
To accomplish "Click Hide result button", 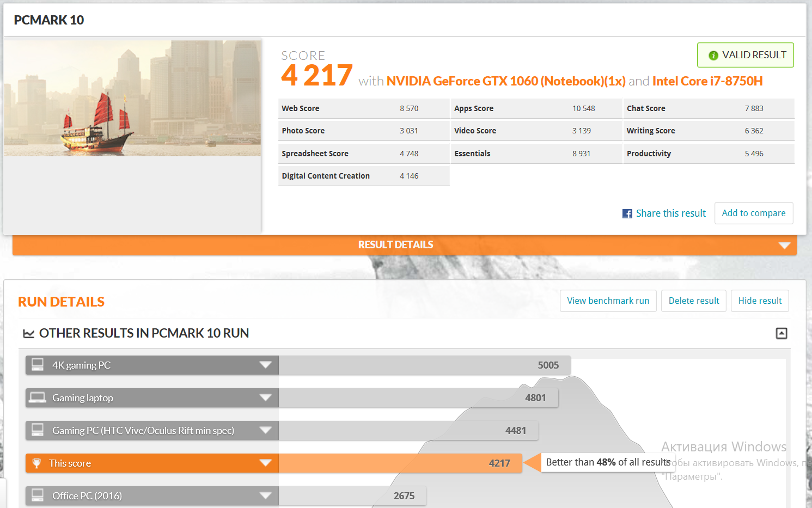I will (x=760, y=301).
